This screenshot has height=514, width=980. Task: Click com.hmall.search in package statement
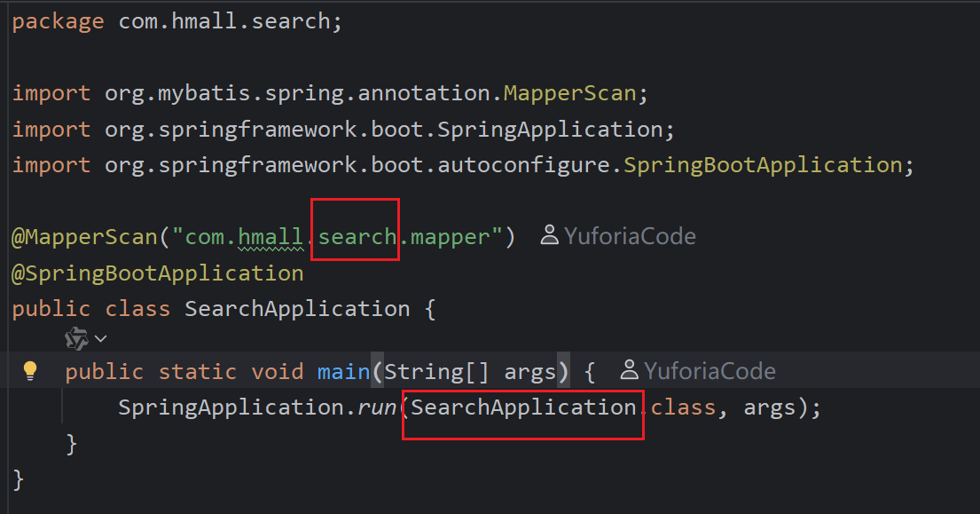click(x=224, y=21)
